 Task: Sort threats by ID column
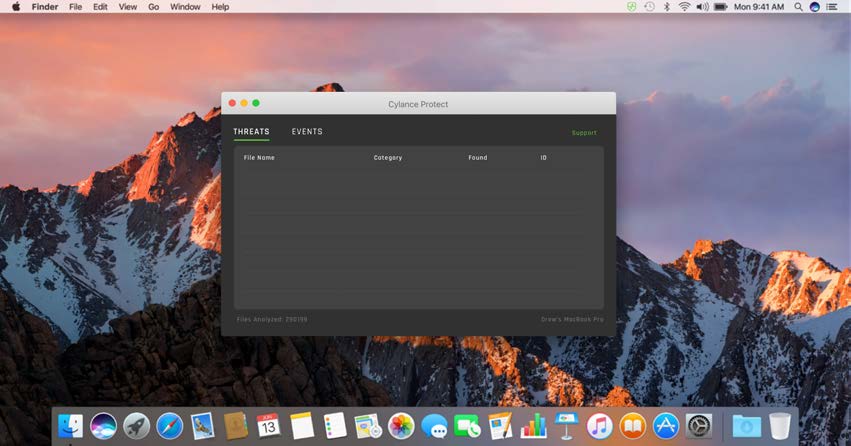[x=543, y=157]
